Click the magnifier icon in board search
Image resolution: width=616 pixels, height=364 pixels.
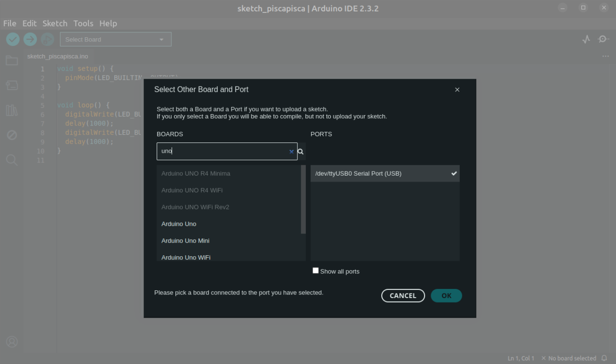pyautogui.click(x=301, y=152)
